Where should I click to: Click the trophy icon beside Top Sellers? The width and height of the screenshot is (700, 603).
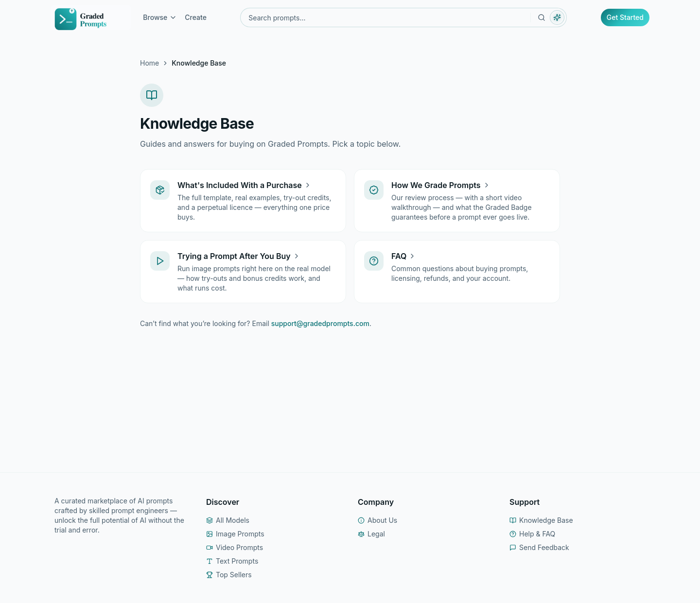(x=210, y=575)
